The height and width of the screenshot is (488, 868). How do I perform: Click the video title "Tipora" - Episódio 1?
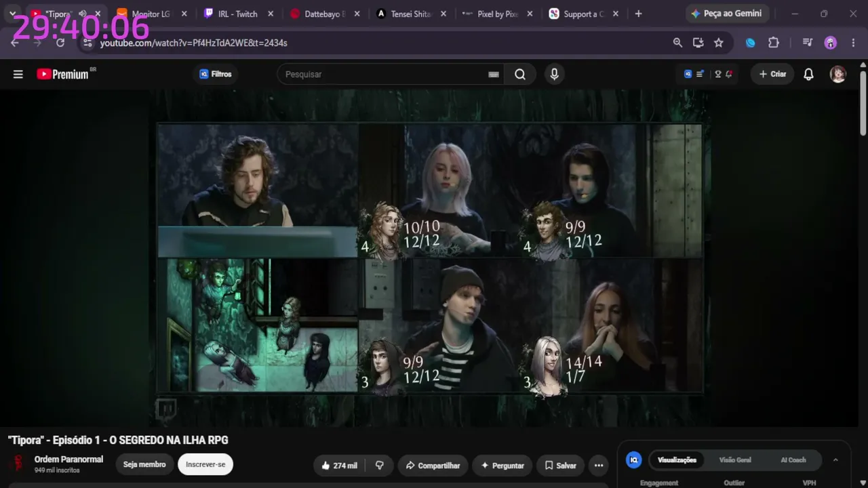coord(118,441)
